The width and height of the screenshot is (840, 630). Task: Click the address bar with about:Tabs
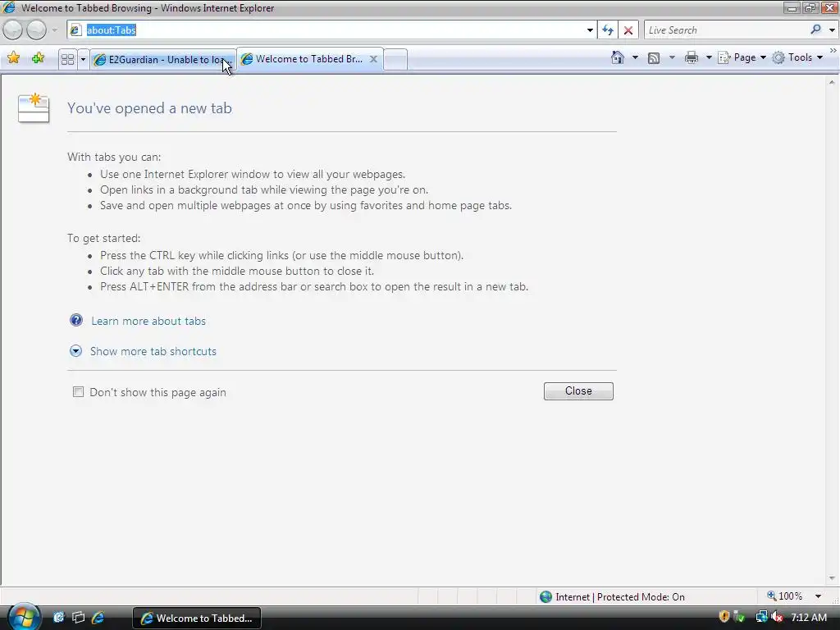coord(332,30)
